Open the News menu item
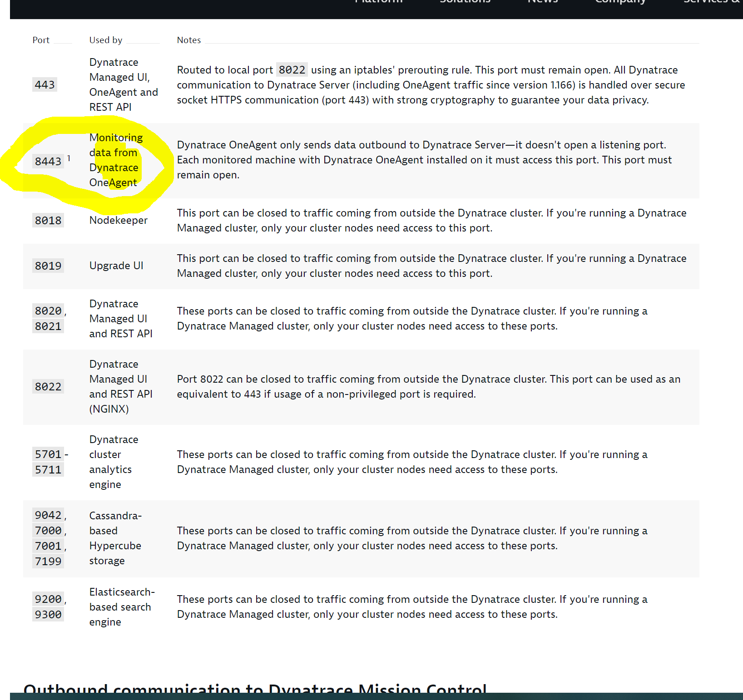743x700 pixels. [x=543, y=1]
